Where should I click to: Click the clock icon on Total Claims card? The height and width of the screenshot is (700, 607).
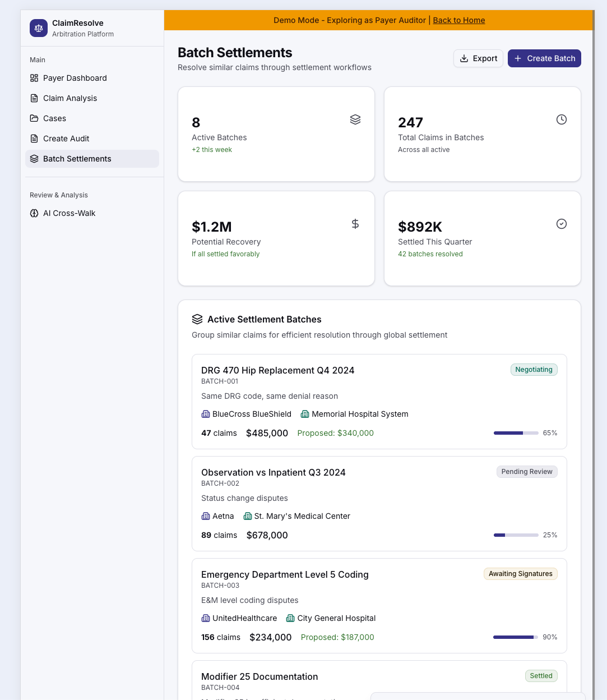click(562, 119)
